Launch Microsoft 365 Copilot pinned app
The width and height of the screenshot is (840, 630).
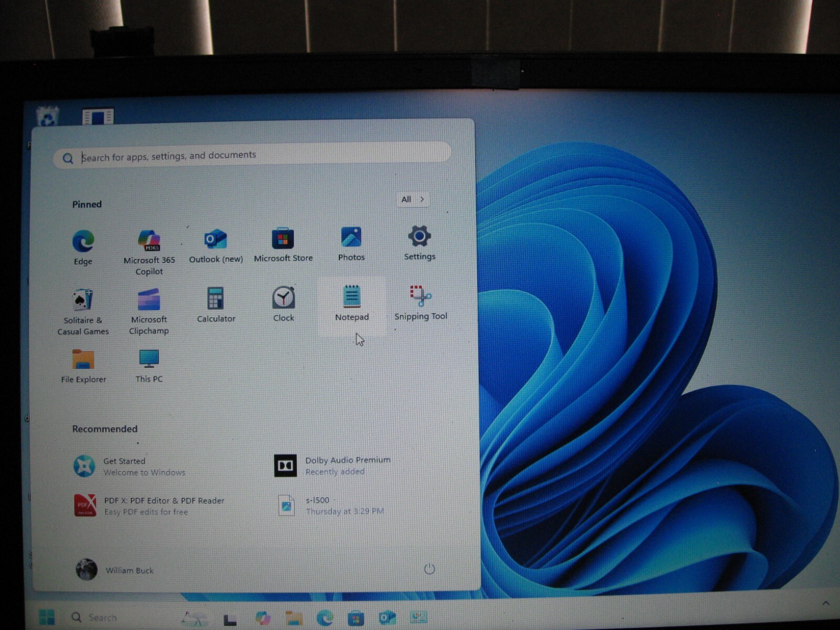149,252
